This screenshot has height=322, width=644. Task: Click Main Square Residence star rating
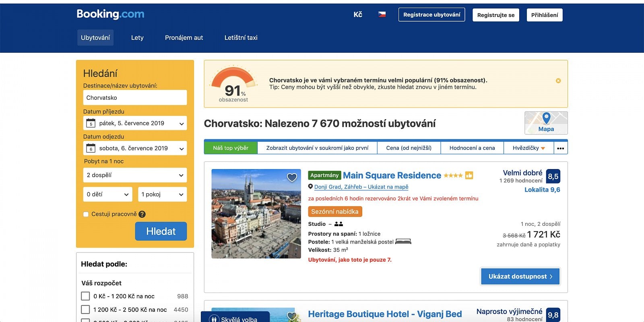(x=453, y=175)
